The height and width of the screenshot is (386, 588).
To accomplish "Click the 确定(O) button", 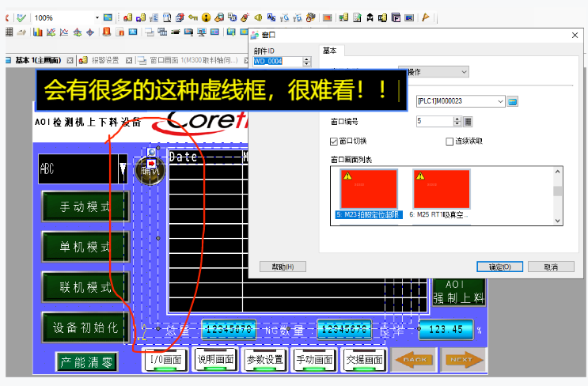I will point(499,267).
